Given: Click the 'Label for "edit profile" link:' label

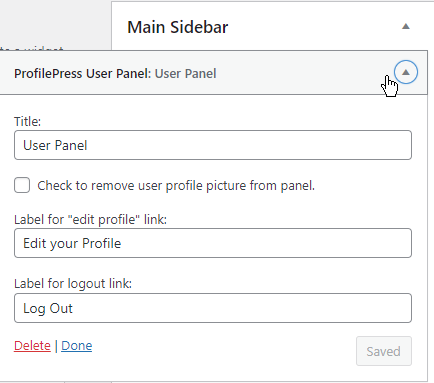Looking at the screenshot, I should tap(90, 219).
